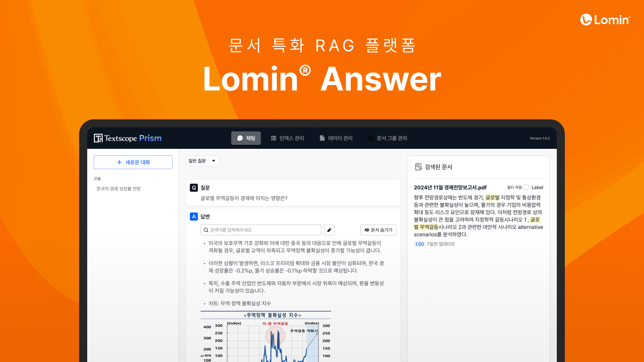The image size is (644, 362).
Task: Click the dropdown arrow next to 일반 질문
Action: pyautogui.click(x=214, y=161)
